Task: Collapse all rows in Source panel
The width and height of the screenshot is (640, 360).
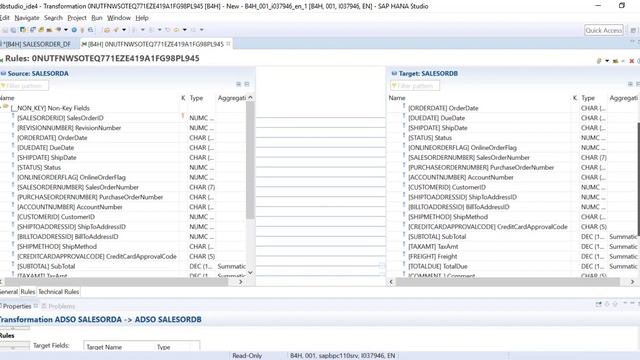Action: click(x=247, y=84)
